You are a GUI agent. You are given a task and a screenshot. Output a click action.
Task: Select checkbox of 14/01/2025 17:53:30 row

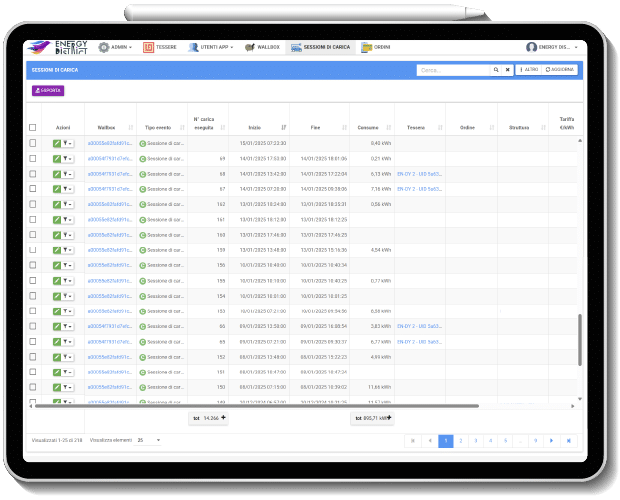[x=33, y=158]
